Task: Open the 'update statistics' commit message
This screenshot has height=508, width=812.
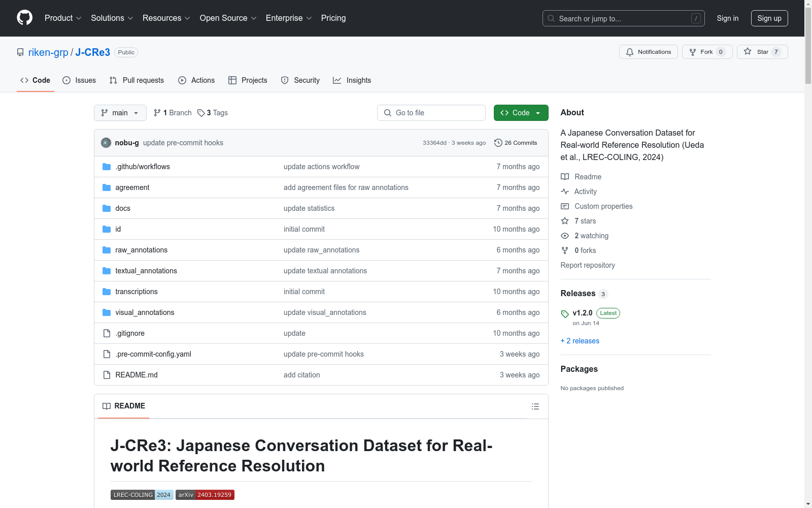Action: [309, 208]
